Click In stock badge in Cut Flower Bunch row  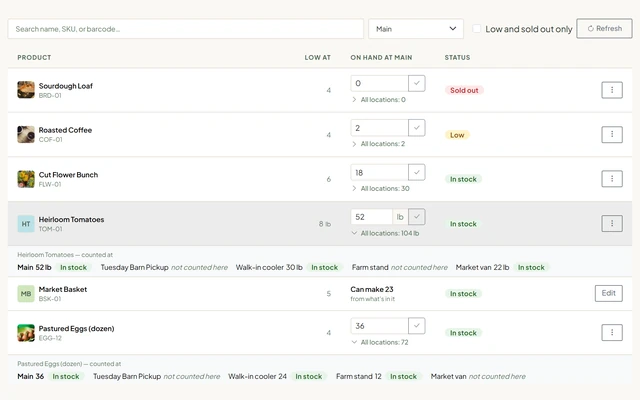point(463,179)
